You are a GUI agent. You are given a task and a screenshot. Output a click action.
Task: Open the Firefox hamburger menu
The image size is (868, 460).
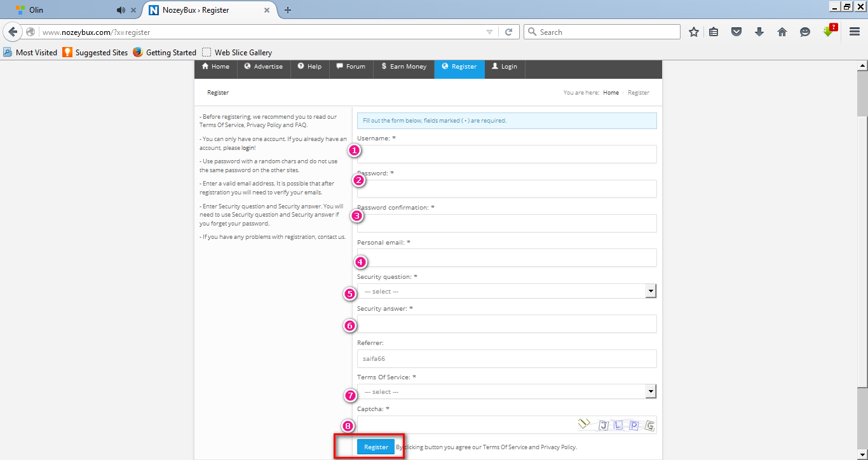pos(855,32)
